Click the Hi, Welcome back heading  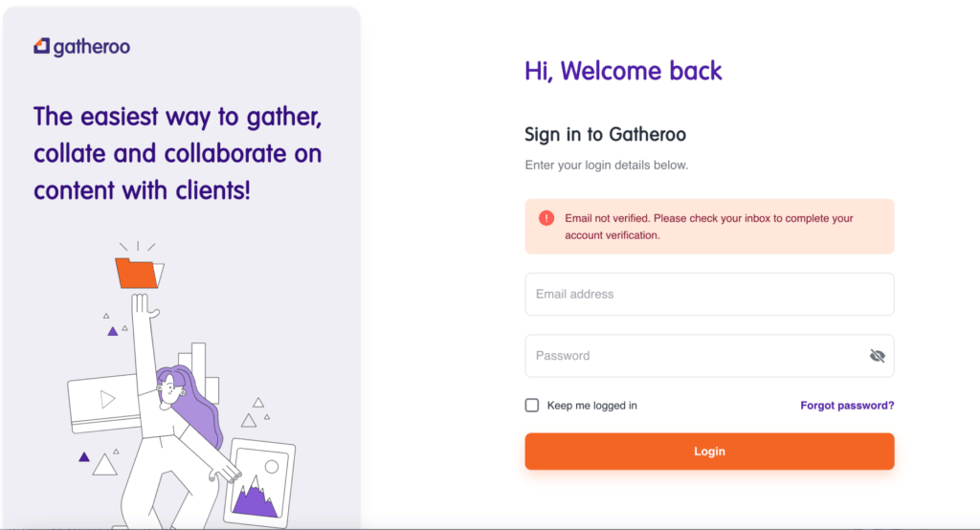(623, 71)
